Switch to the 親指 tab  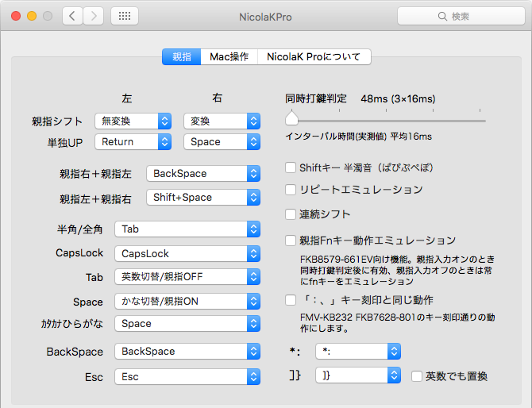tap(182, 56)
